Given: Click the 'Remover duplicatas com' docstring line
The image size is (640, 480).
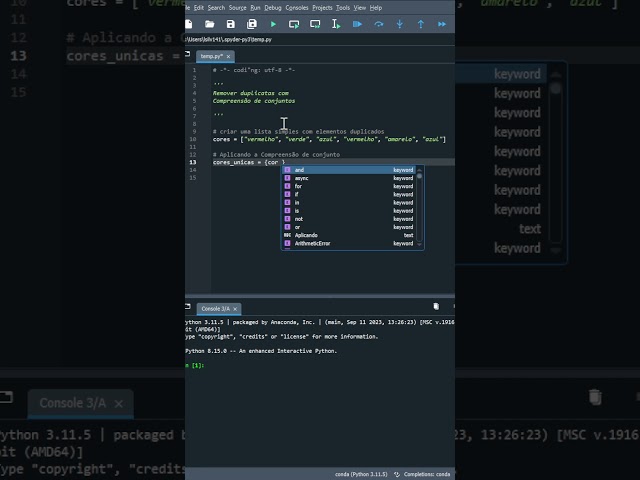Looking at the screenshot, I should point(251,93).
